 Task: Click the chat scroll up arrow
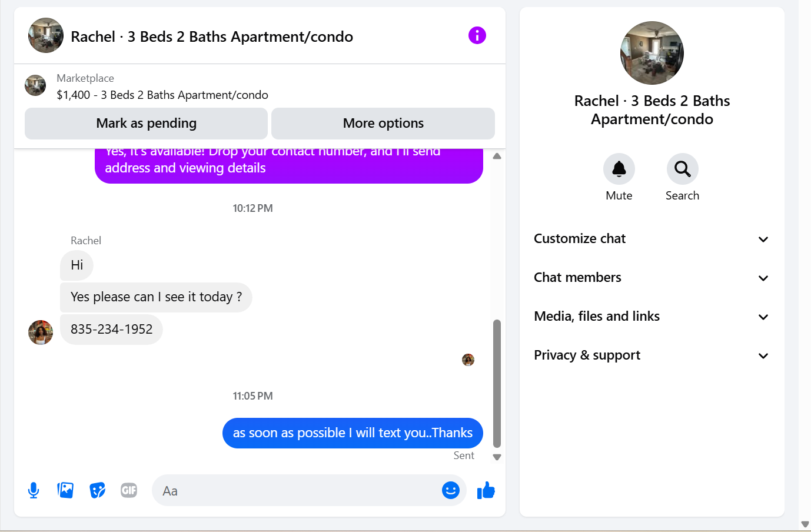(497, 156)
